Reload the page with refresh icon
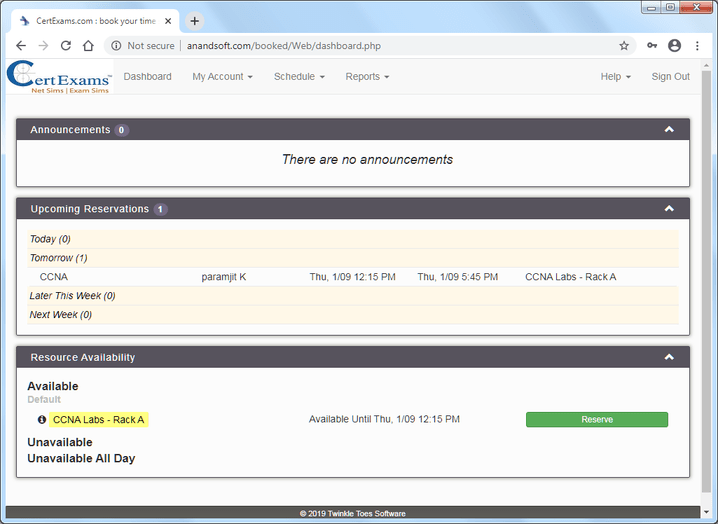This screenshot has height=524, width=718. tap(66, 46)
